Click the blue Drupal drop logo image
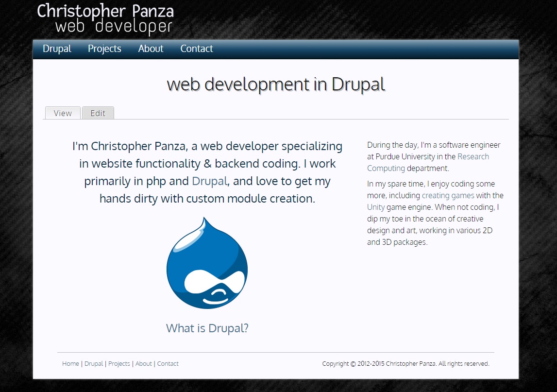Image resolution: width=557 pixels, height=392 pixels. coord(207,263)
